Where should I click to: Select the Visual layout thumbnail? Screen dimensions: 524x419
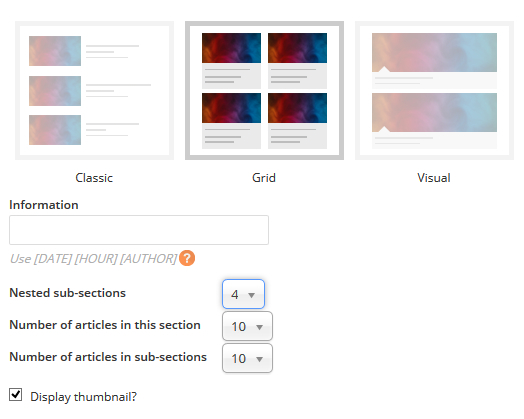point(434,91)
